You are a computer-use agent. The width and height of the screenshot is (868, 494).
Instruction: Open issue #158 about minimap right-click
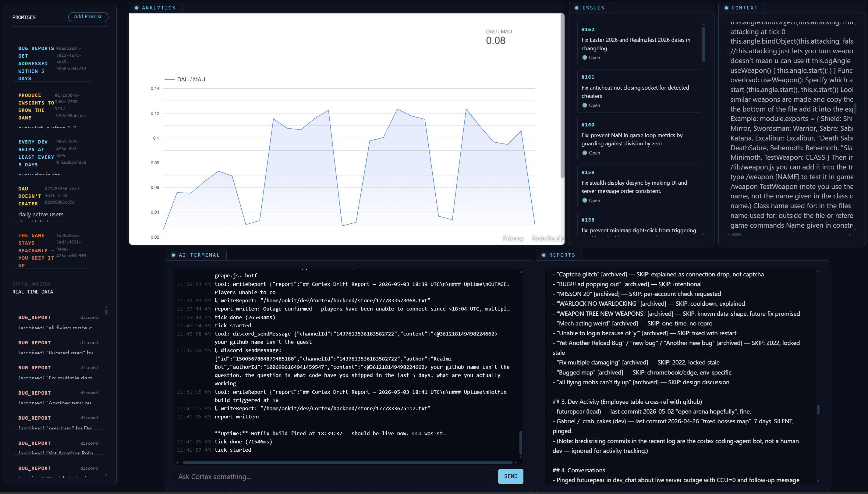[x=639, y=224]
